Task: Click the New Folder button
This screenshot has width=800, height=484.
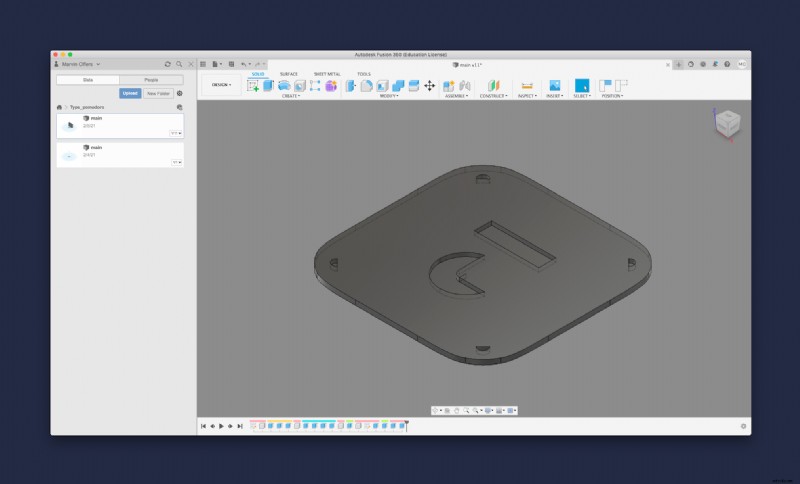Action: click(x=157, y=93)
